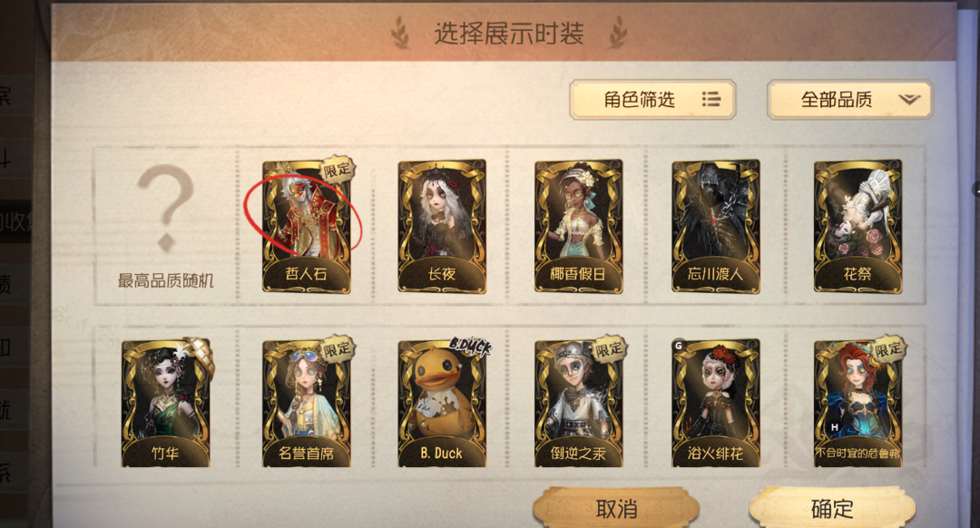
Task: Select the 倒逆之汞 costume card
Action: (x=578, y=403)
